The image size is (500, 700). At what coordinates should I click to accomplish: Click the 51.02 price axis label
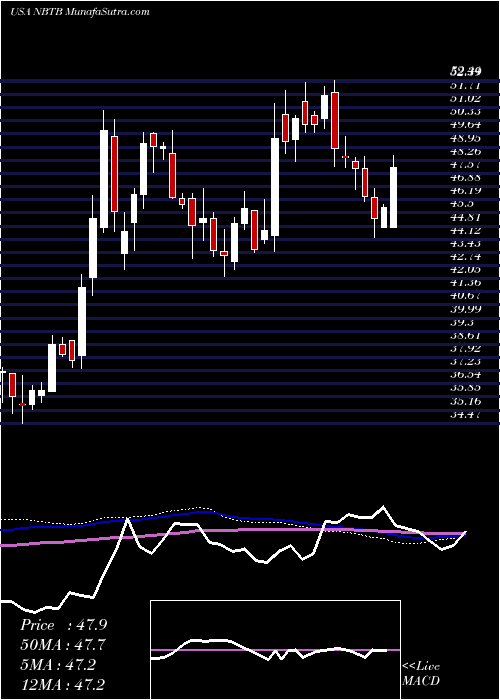pyautogui.click(x=465, y=100)
